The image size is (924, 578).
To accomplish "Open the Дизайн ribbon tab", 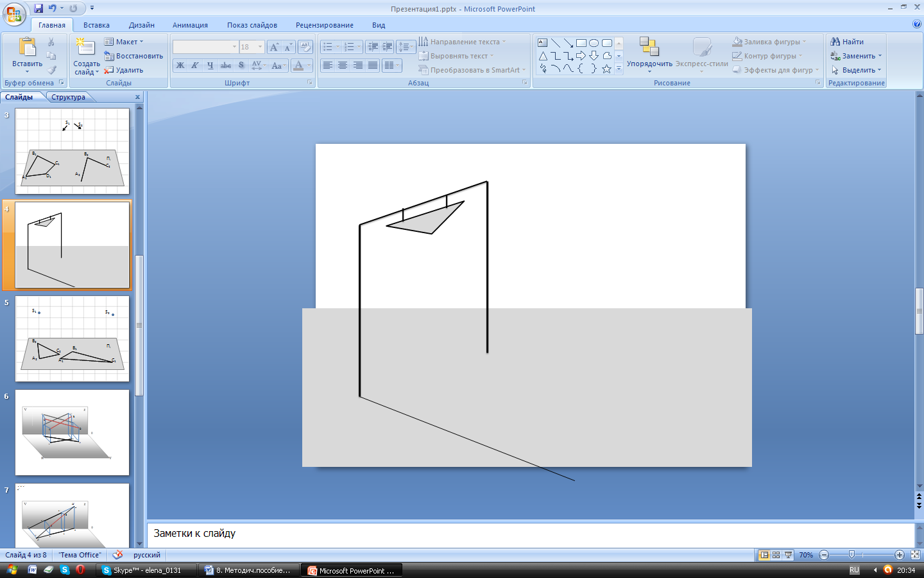I will [142, 25].
